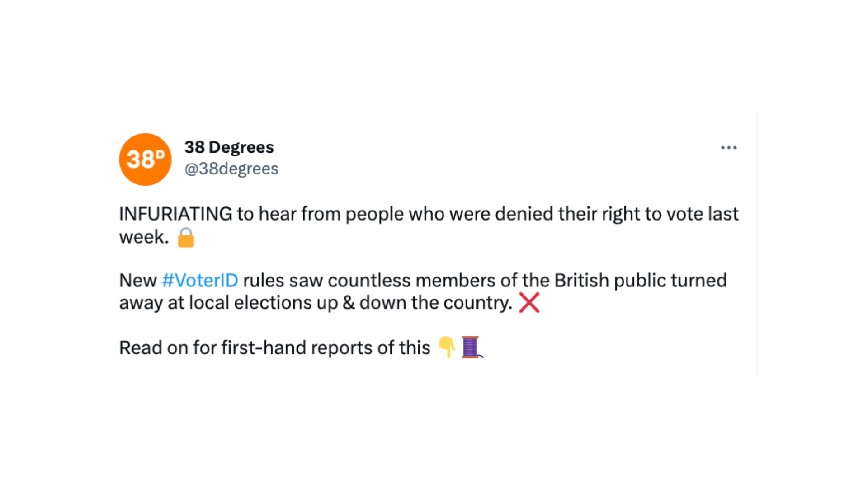
Task: Open the 38 Degrees display name link
Action: click(x=229, y=147)
